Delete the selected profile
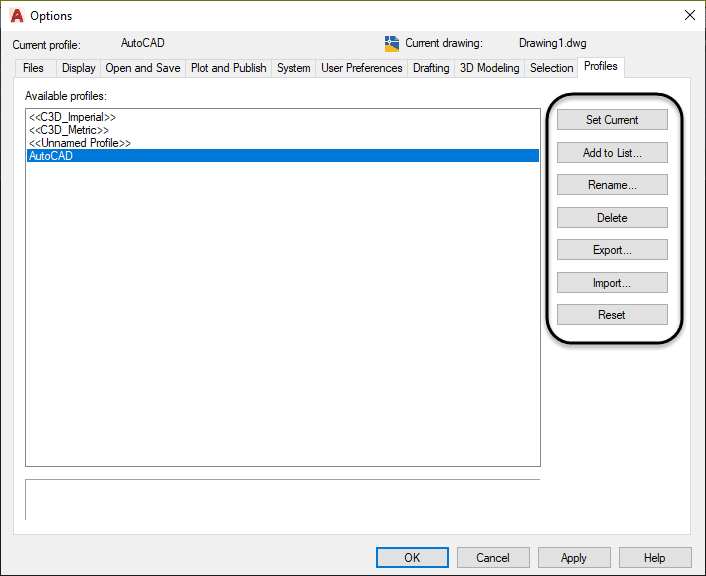 point(612,218)
